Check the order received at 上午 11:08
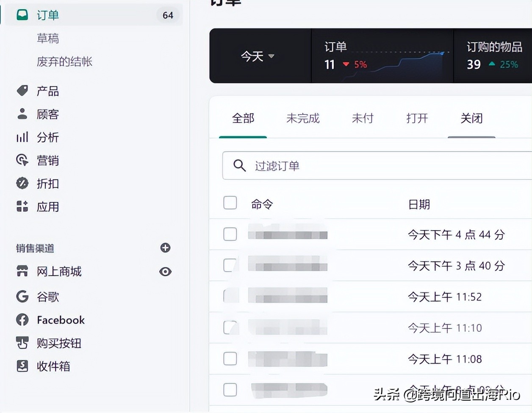The image size is (532, 413). (x=230, y=358)
